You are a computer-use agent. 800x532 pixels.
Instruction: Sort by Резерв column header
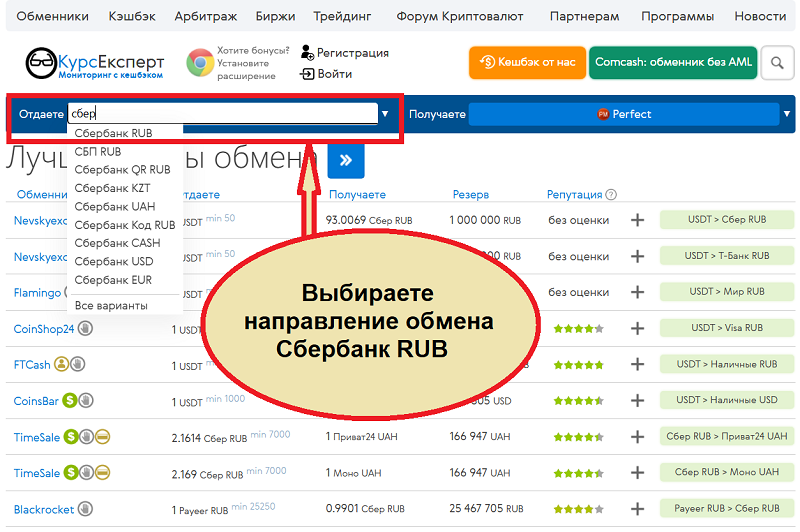pyautogui.click(x=470, y=194)
